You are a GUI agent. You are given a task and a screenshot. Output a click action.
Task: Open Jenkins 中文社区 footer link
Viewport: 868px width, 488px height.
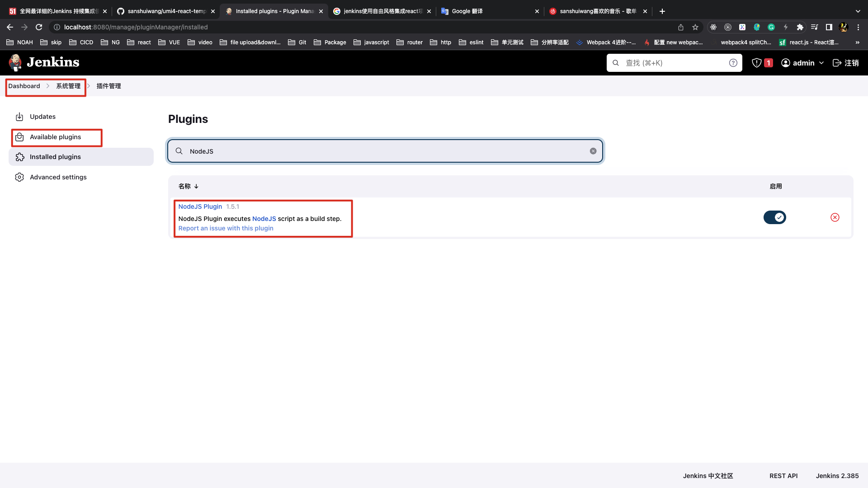(x=708, y=476)
